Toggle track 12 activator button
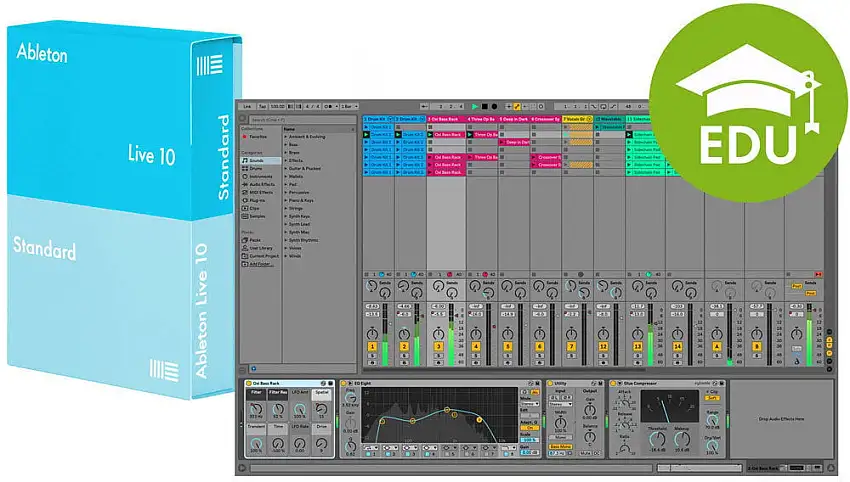Screen dimensions: 850x482 click(x=603, y=346)
